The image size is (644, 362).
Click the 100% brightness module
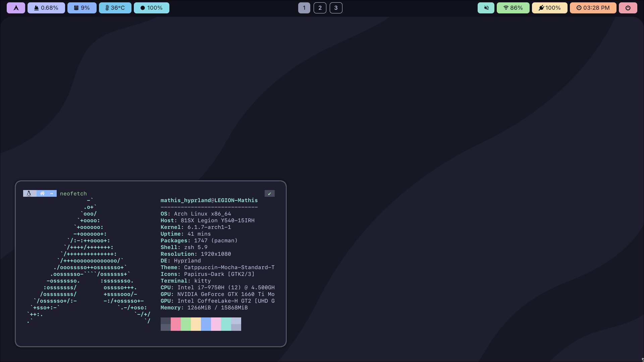(151, 8)
